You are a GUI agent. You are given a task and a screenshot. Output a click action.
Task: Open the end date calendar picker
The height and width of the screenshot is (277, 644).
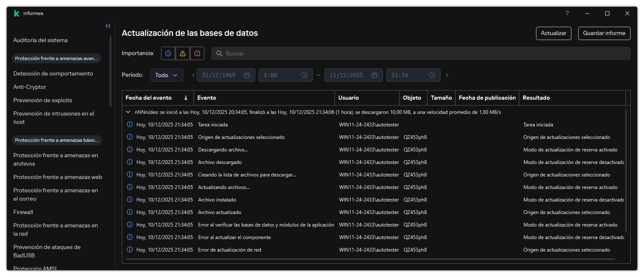tap(375, 75)
